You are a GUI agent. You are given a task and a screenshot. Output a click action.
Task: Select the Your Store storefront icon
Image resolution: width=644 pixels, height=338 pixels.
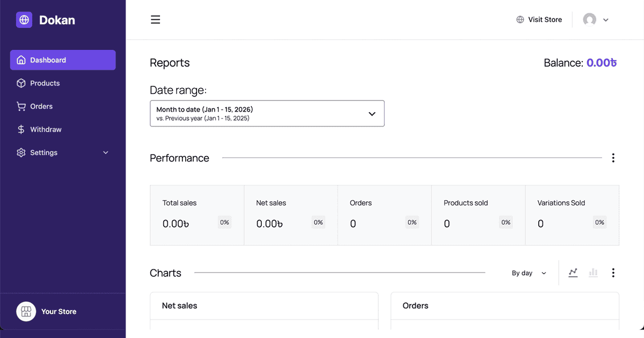click(x=26, y=311)
